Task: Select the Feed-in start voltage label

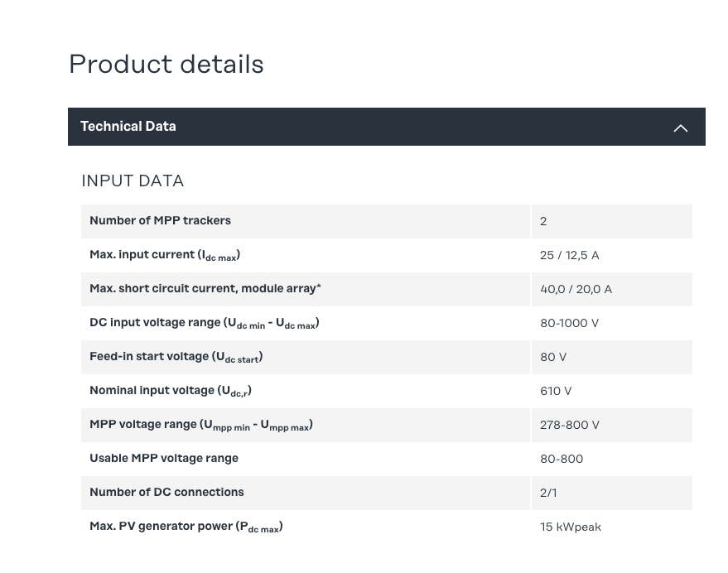Action: click(x=176, y=357)
